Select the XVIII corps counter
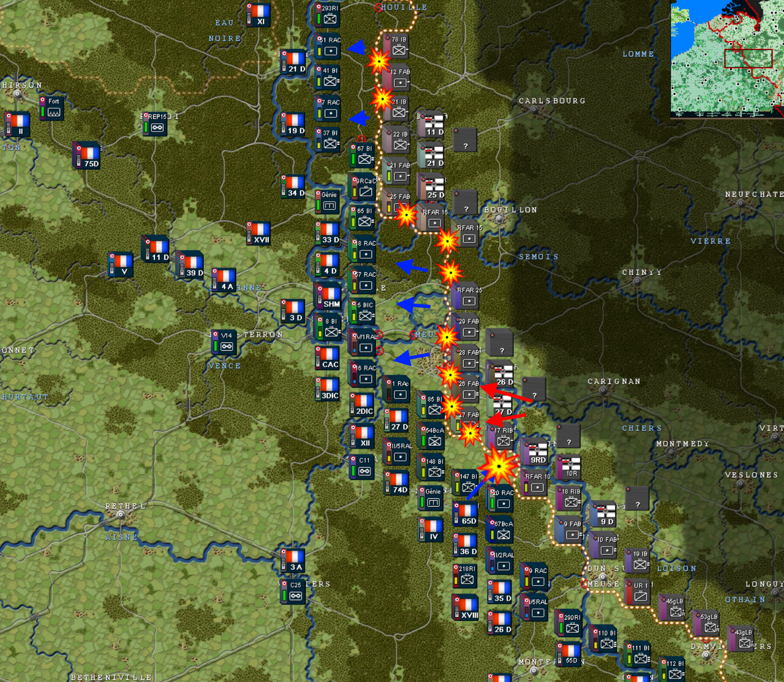This screenshot has width=784, height=682. [x=466, y=608]
